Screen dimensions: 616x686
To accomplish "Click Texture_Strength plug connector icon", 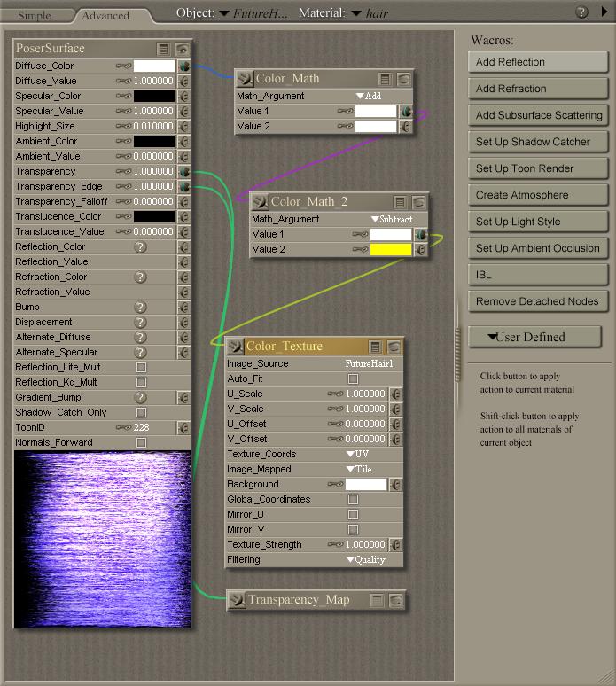I will point(395,545).
